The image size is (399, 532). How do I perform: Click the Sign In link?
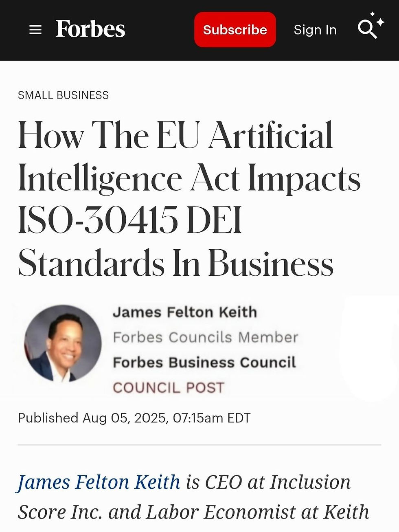pos(315,30)
